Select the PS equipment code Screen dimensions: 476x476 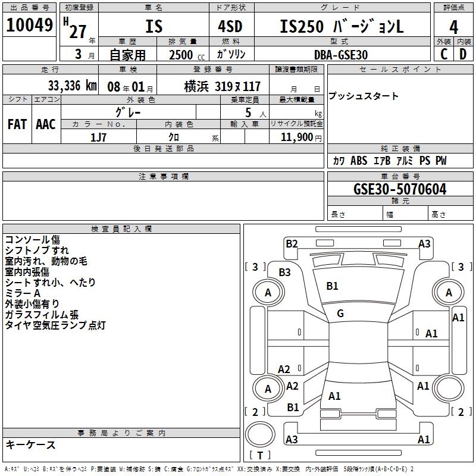[425, 161]
